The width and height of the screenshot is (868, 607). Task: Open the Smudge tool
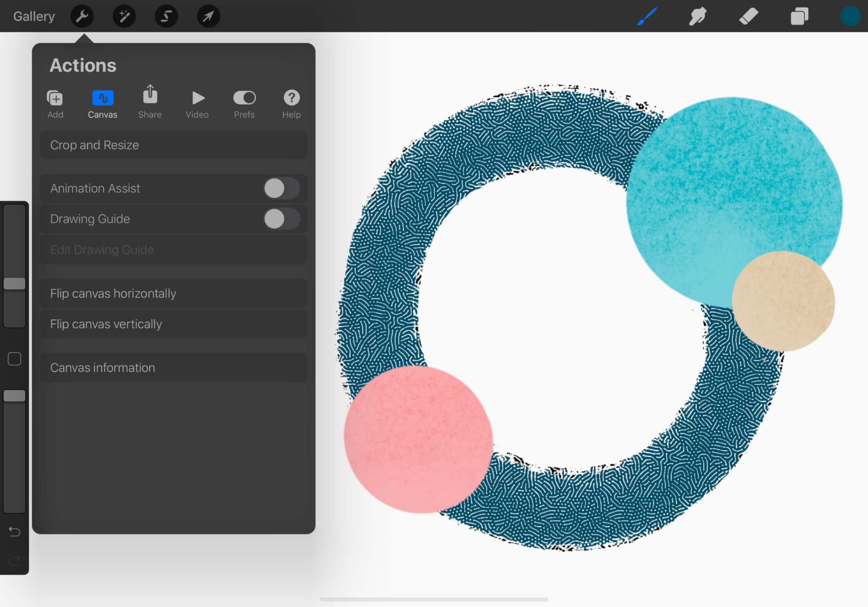pos(698,16)
